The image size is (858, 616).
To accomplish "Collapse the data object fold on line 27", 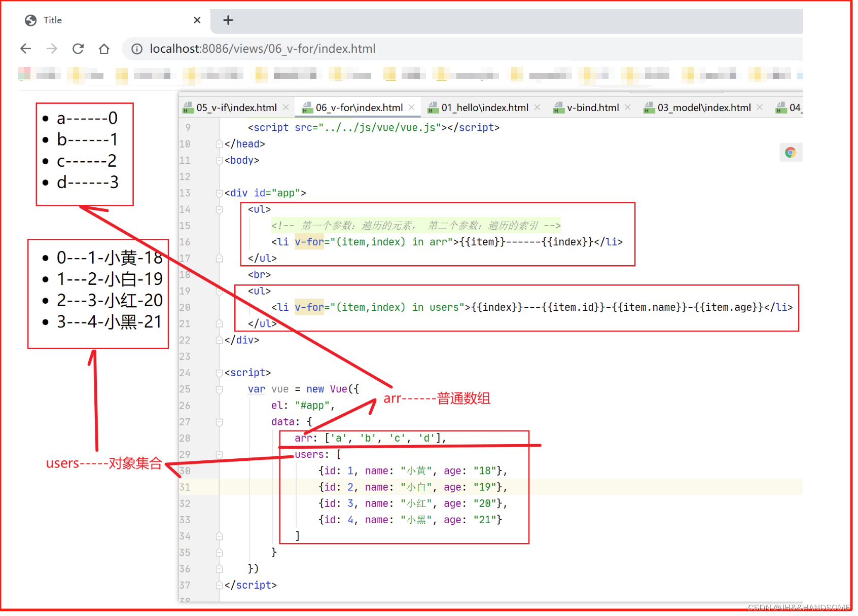I will [220, 422].
